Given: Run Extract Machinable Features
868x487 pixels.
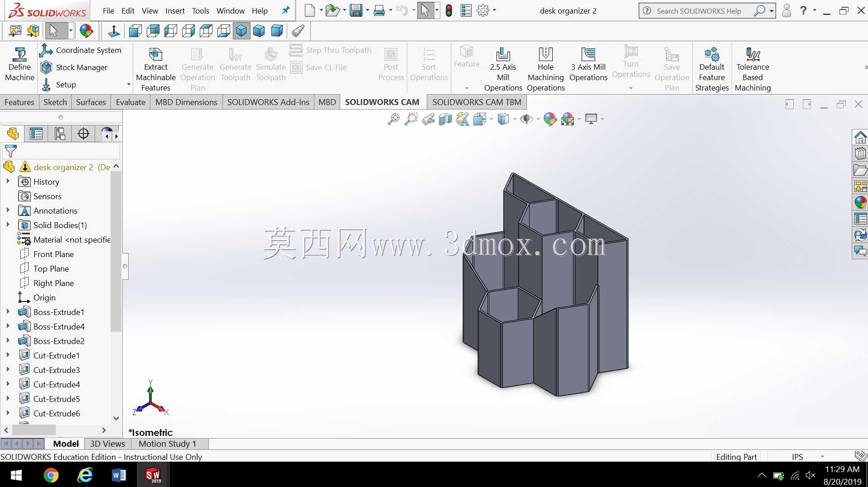Looking at the screenshot, I should pos(155,70).
